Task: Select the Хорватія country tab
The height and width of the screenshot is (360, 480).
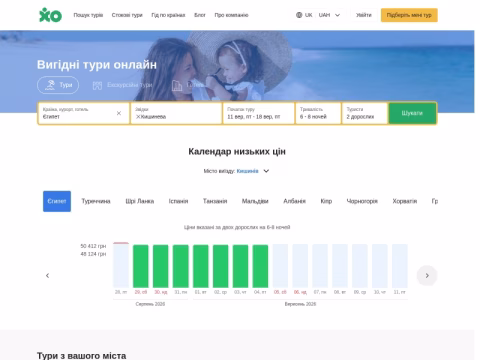Action: (405, 201)
